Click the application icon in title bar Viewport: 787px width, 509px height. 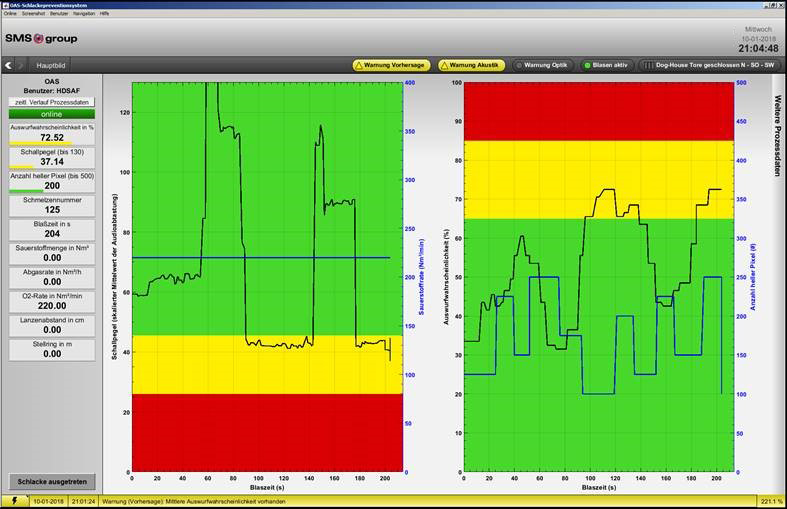tap(5, 5)
